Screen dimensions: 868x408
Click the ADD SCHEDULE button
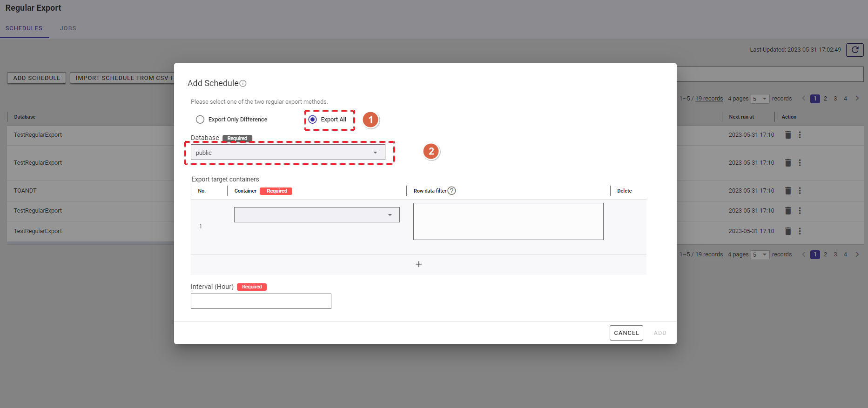(x=37, y=78)
